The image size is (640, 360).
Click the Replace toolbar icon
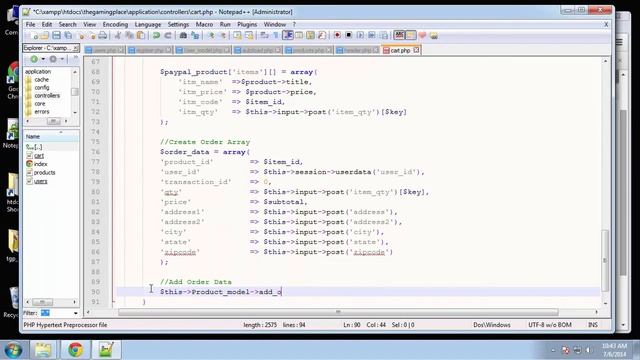coord(195,36)
